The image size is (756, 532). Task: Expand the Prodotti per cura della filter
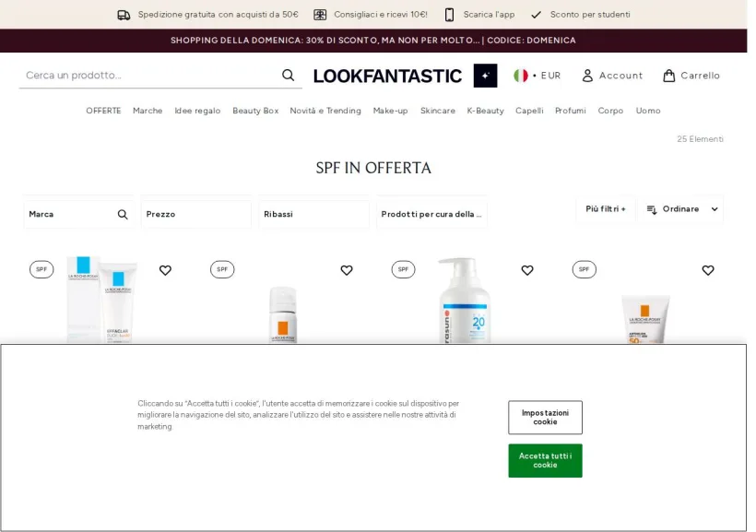431,214
